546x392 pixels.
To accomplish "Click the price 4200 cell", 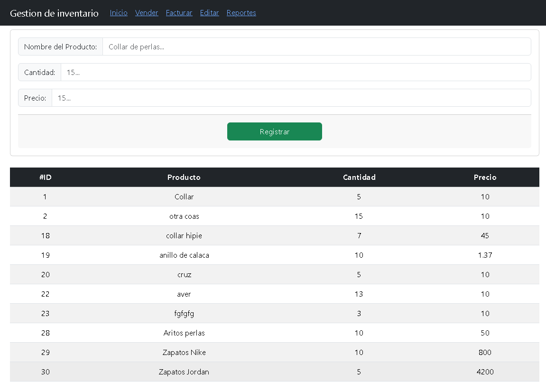I will tap(485, 372).
